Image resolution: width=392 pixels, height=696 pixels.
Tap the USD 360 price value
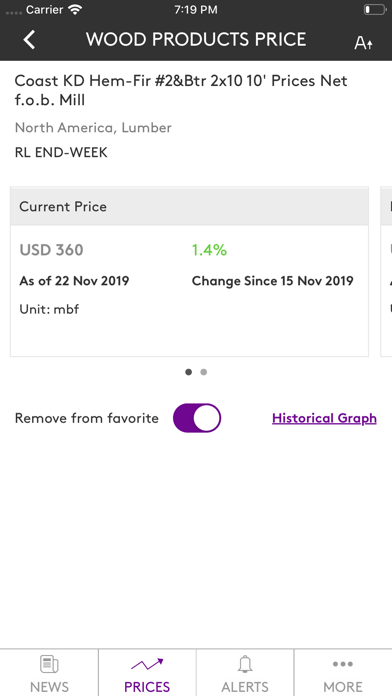(51, 250)
